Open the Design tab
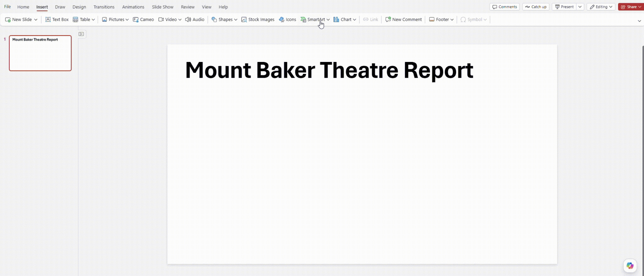Viewport: 644px width, 276px height. 79,7
